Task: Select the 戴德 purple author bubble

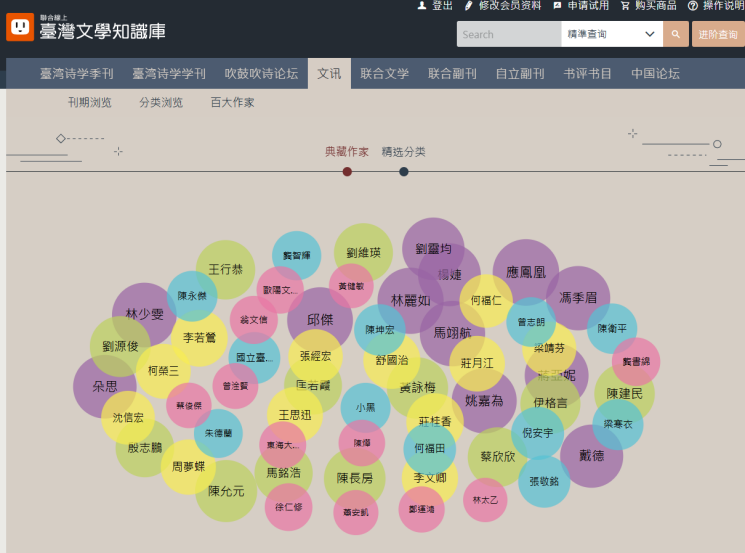Action: coord(591,456)
